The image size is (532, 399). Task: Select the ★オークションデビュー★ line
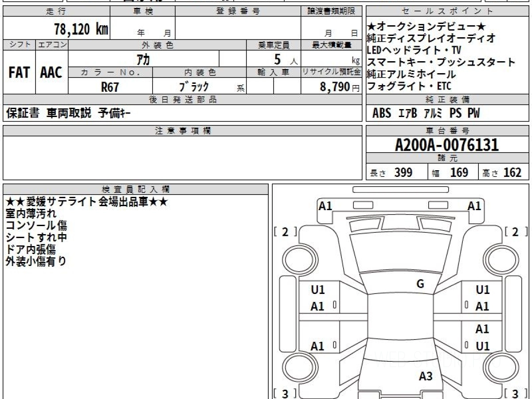tap(426, 26)
